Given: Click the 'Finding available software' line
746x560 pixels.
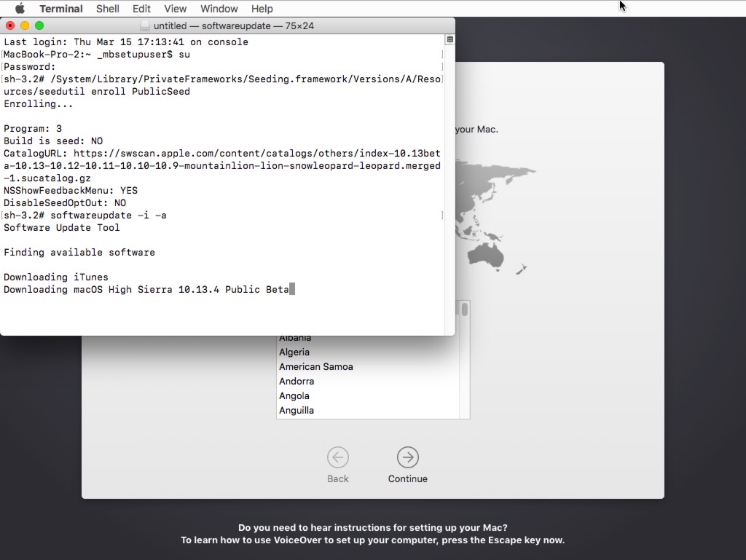Looking at the screenshot, I should 79,253.
